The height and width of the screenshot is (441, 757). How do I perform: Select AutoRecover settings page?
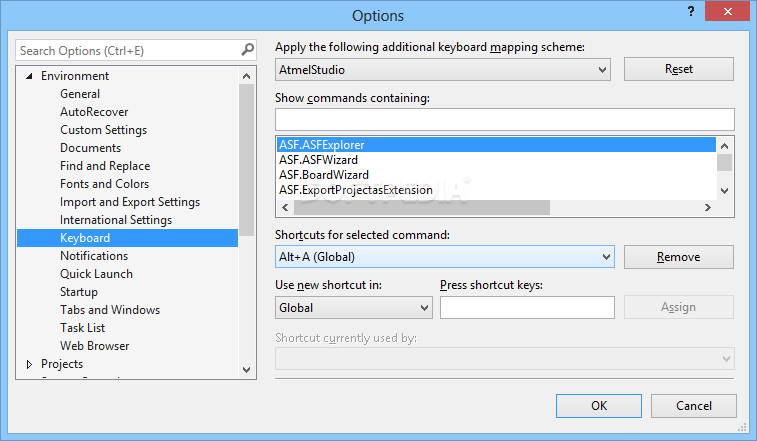[x=94, y=112]
